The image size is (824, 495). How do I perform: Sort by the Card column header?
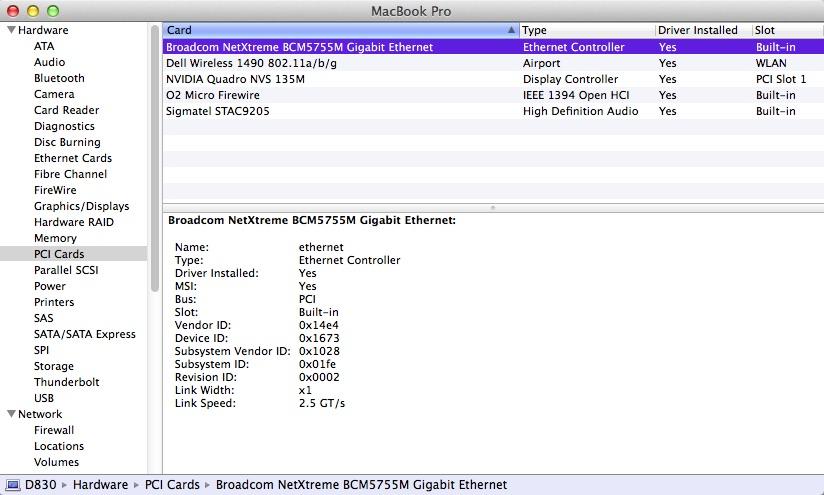pyautogui.click(x=341, y=30)
